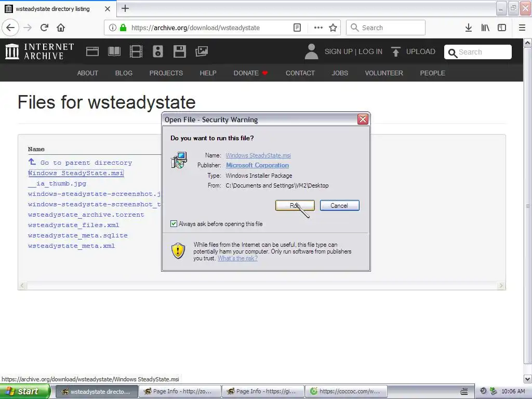Click the Firefox back arrow button

pyautogui.click(x=10, y=28)
